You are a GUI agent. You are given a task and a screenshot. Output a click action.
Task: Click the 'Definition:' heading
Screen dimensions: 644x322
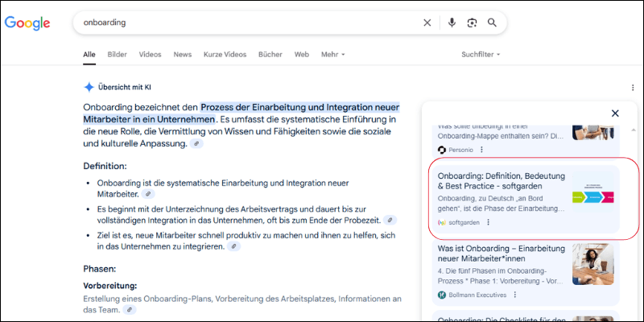click(105, 167)
